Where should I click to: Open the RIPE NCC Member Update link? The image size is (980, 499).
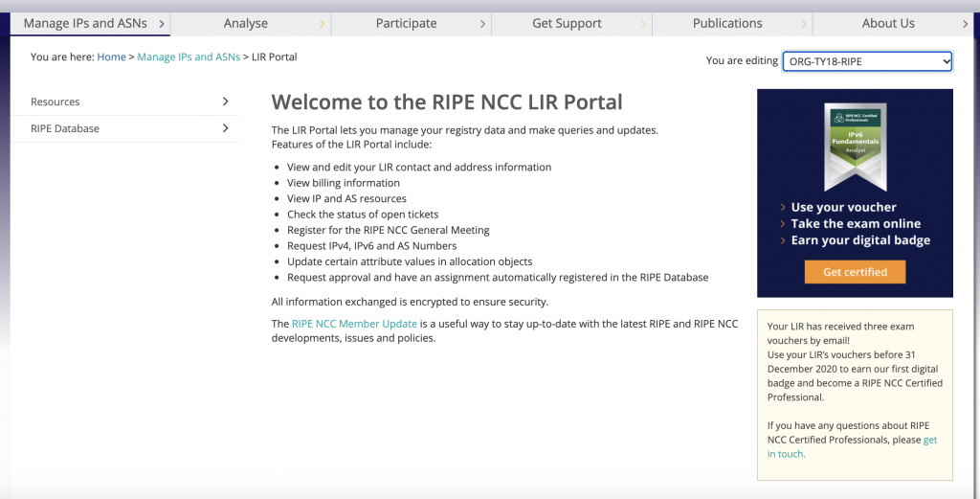click(354, 324)
